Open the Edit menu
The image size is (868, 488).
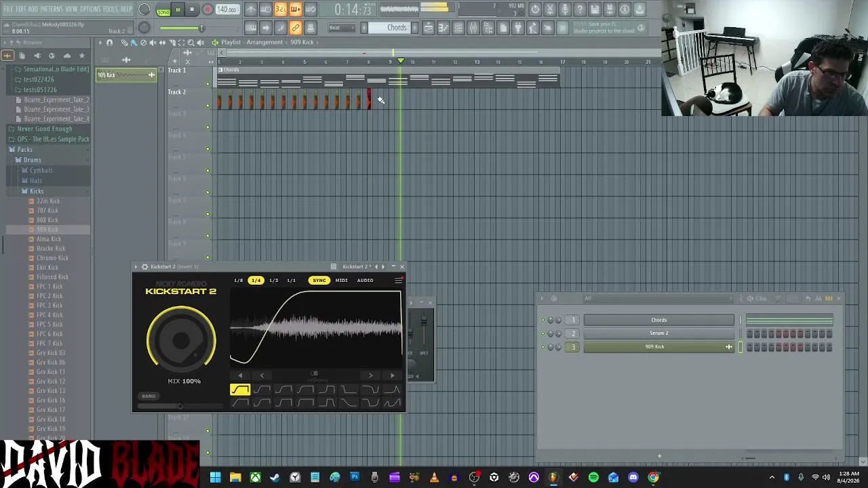pos(22,9)
